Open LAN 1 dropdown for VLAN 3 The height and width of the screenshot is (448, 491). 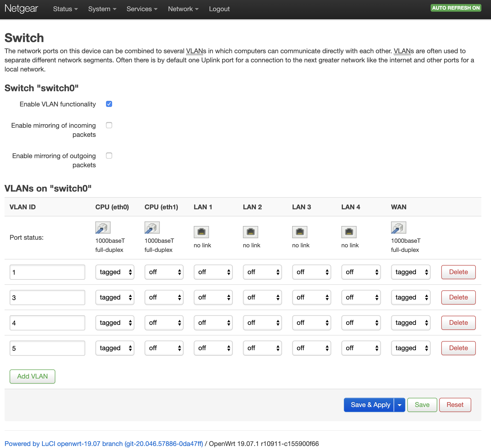[213, 297]
